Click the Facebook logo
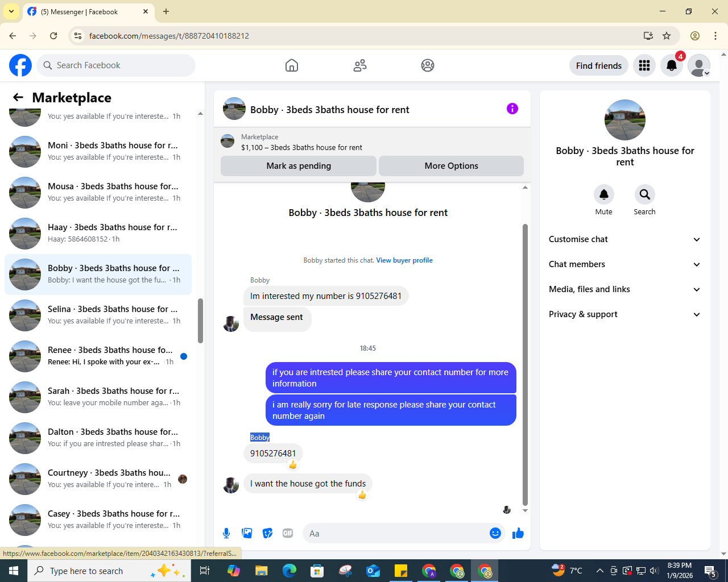The height and width of the screenshot is (582, 728). (20, 65)
